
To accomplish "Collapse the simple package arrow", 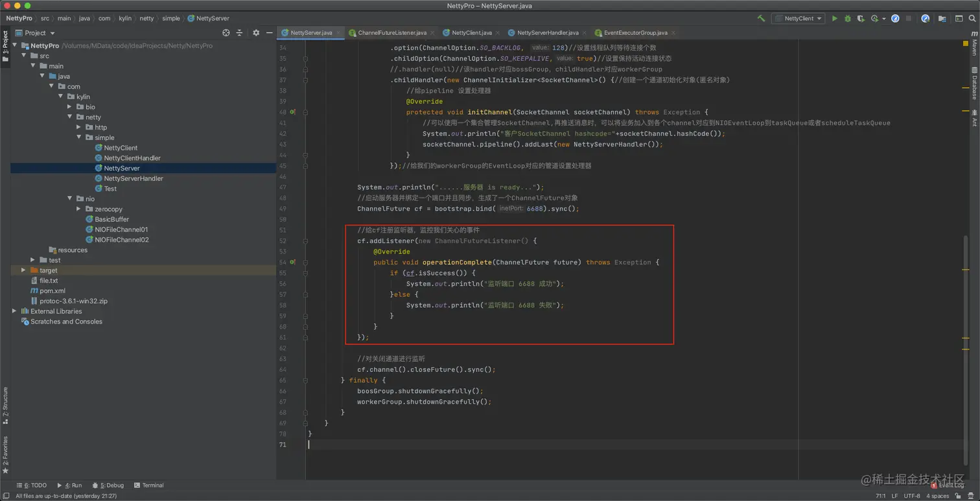I will click(x=79, y=137).
